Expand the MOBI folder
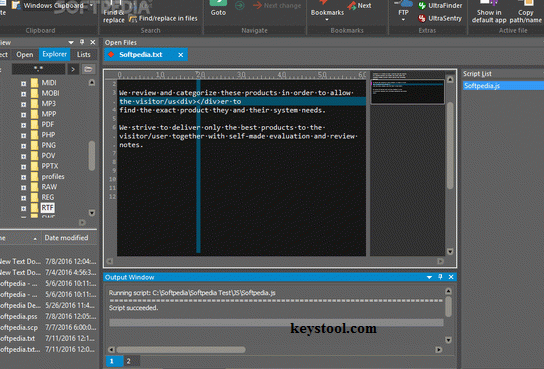Viewport: 544px width, 369px height. pyautogui.click(x=23, y=94)
